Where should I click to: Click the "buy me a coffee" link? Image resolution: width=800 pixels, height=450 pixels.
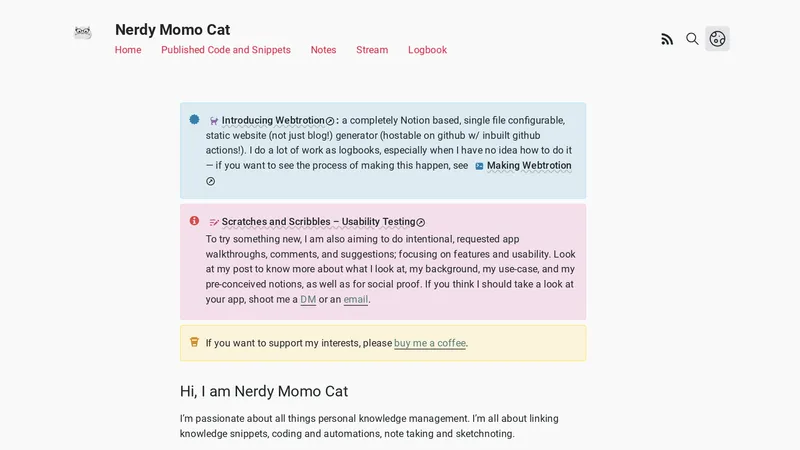[x=430, y=343]
